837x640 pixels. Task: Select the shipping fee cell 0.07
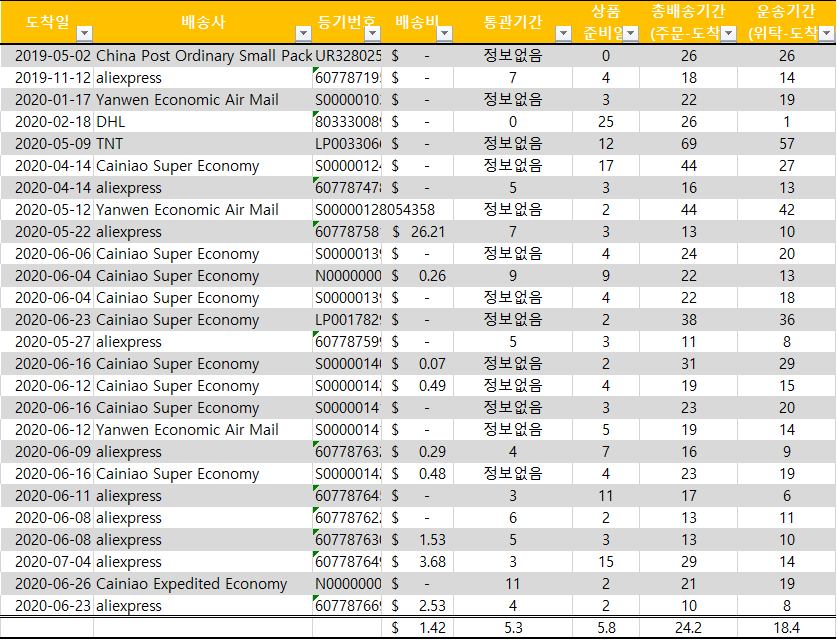tap(418, 364)
